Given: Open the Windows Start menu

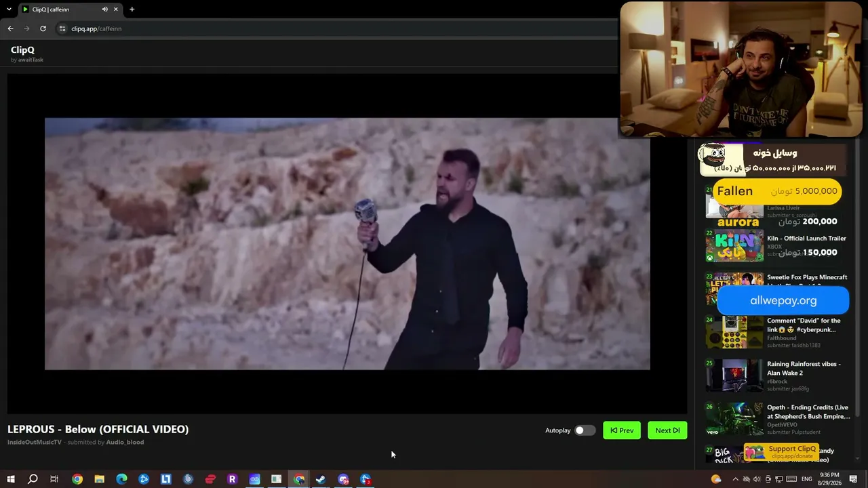Looking at the screenshot, I should point(11,479).
